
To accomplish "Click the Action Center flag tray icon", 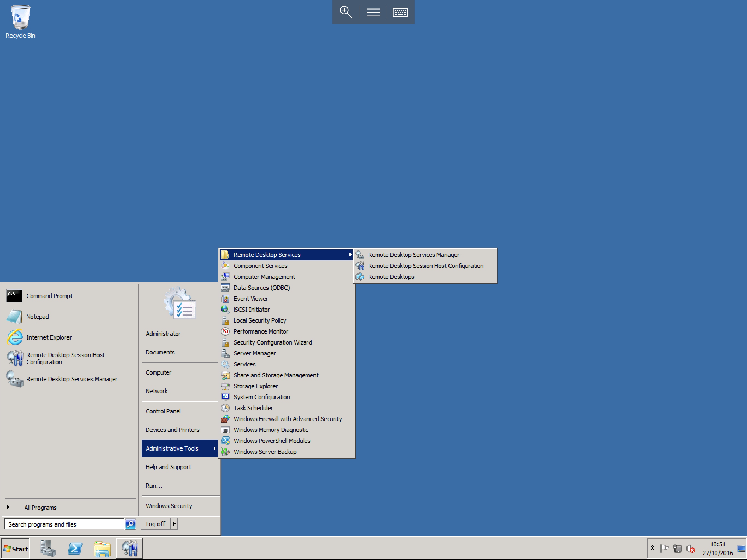I will pos(664,549).
